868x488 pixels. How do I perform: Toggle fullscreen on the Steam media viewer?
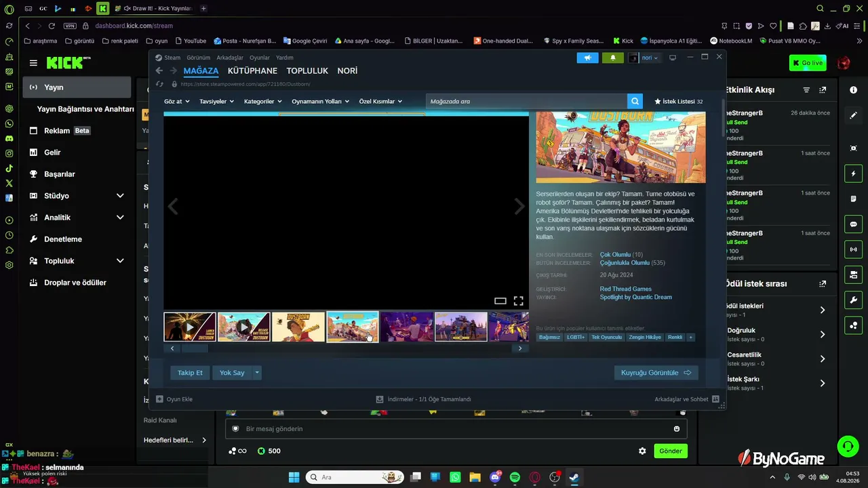[x=518, y=301]
